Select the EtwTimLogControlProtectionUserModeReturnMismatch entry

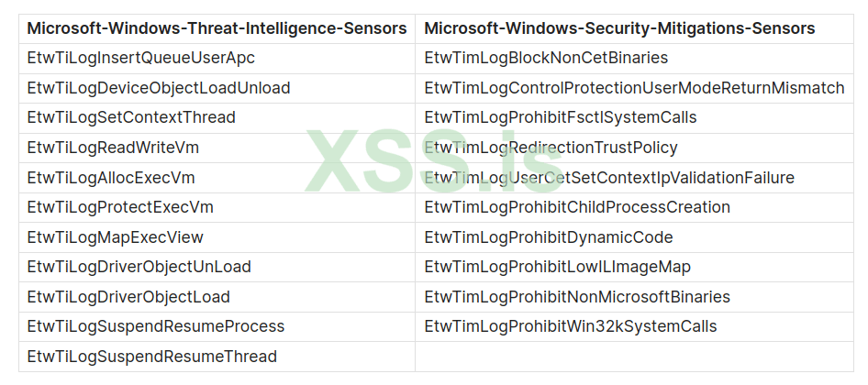click(634, 88)
